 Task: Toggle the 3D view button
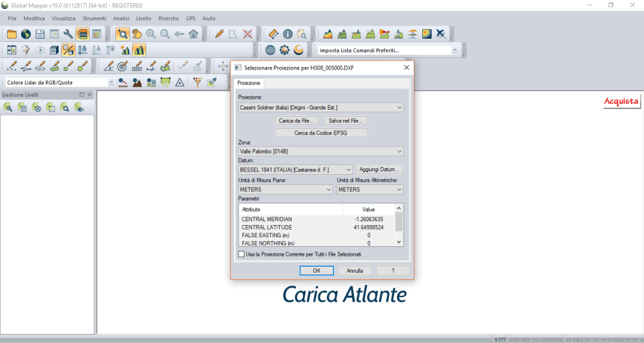pyautogui.click(x=53, y=50)
